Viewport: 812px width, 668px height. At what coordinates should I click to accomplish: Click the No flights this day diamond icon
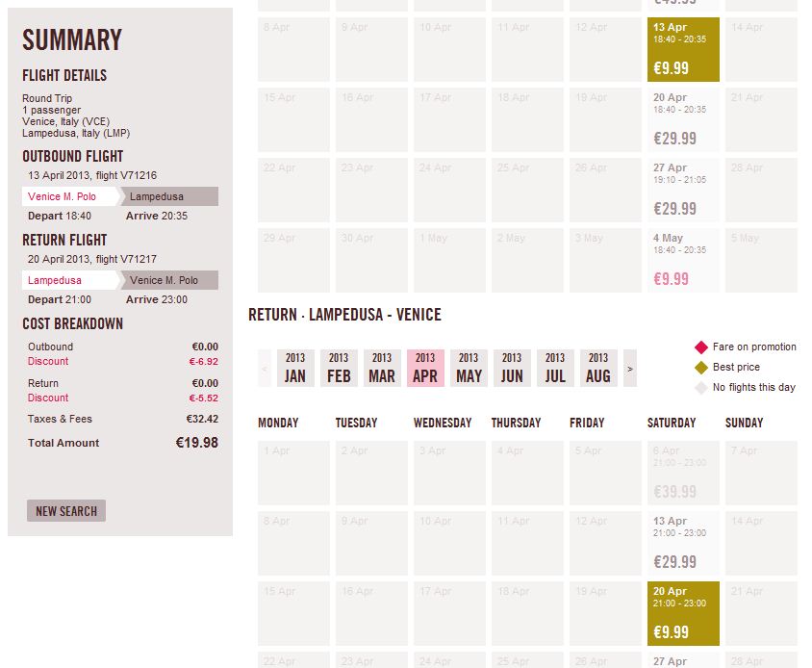click(x=701, y=388)
